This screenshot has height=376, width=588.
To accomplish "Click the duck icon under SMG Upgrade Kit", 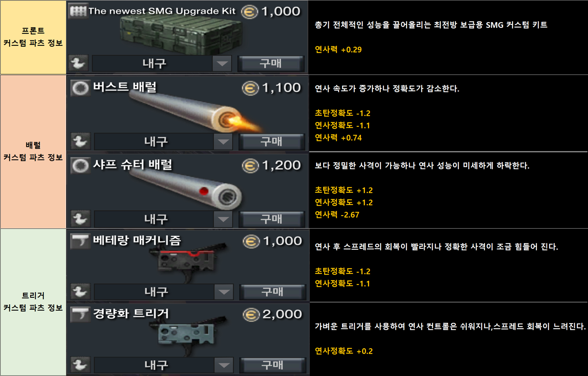I will tap(78, 63).
